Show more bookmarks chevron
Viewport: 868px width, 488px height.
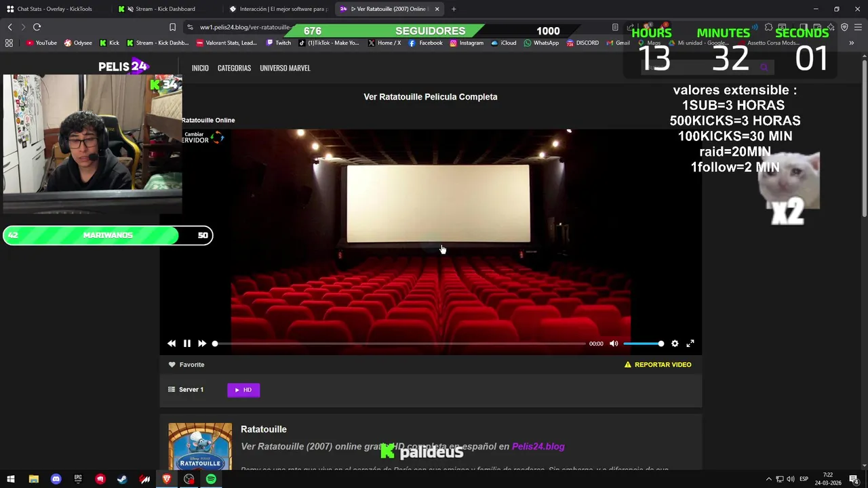click(x=851, y=43)
